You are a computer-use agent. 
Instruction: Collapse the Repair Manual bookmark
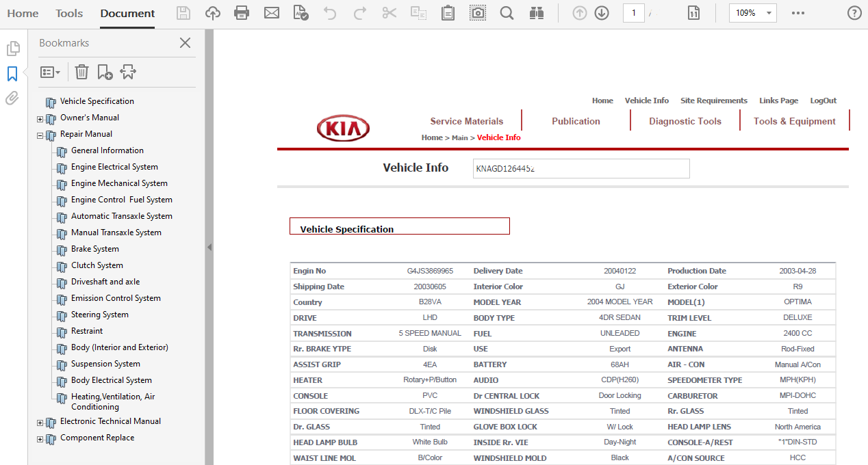(40, 135)
